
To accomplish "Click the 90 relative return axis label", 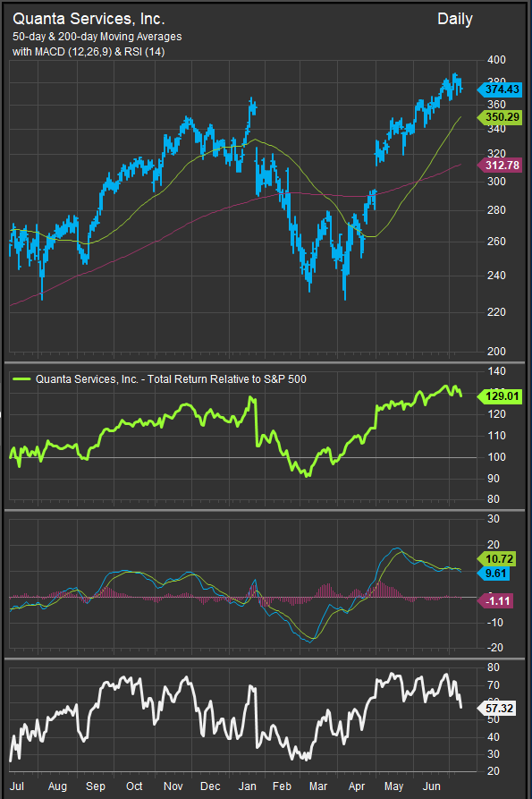I will click(494, 479).
